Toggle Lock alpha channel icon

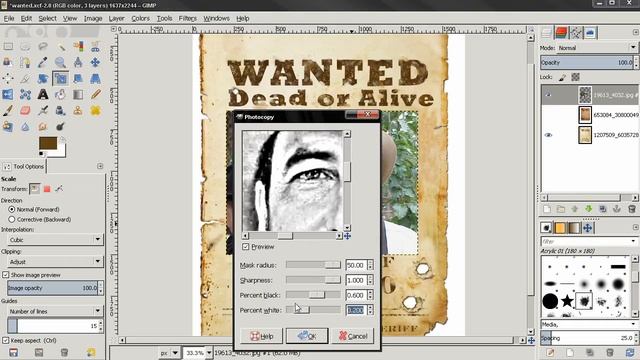(x=576, y=77)
